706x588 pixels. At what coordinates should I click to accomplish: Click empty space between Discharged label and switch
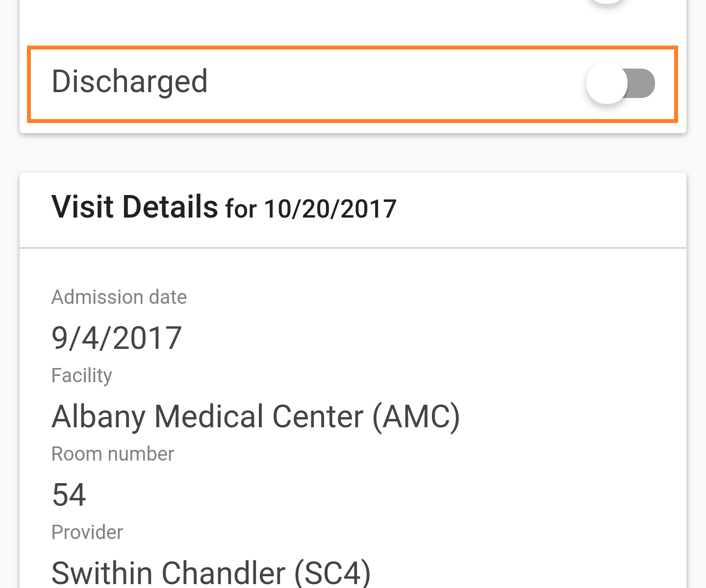click(392, 83)
